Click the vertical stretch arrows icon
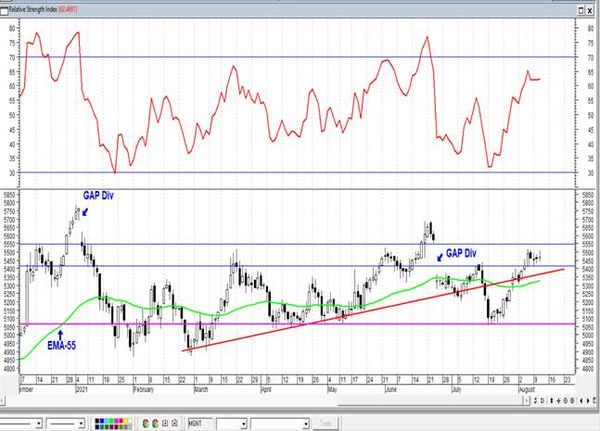 tap(551, 401)
